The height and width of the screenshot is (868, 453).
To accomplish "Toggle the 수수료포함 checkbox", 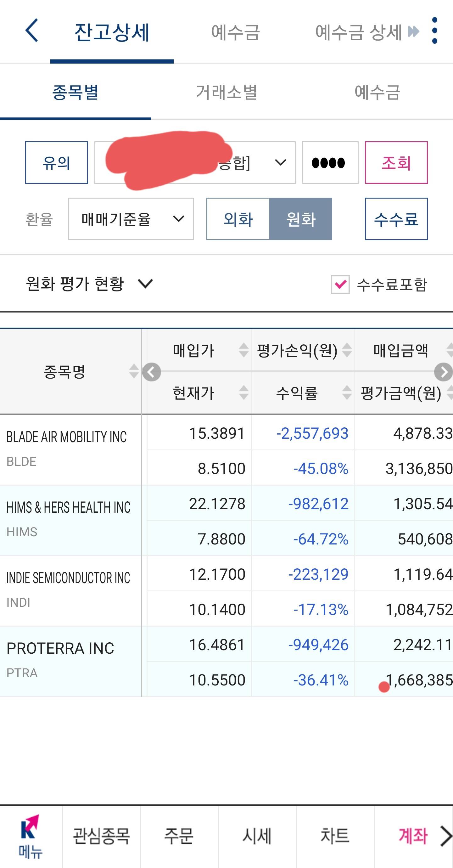I will pos(340,285).
